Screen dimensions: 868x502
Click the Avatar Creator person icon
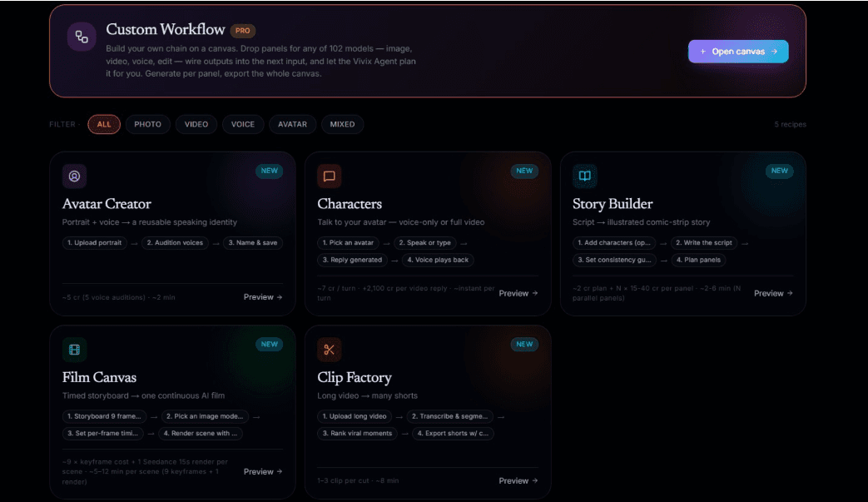click(x=74, y=176)
